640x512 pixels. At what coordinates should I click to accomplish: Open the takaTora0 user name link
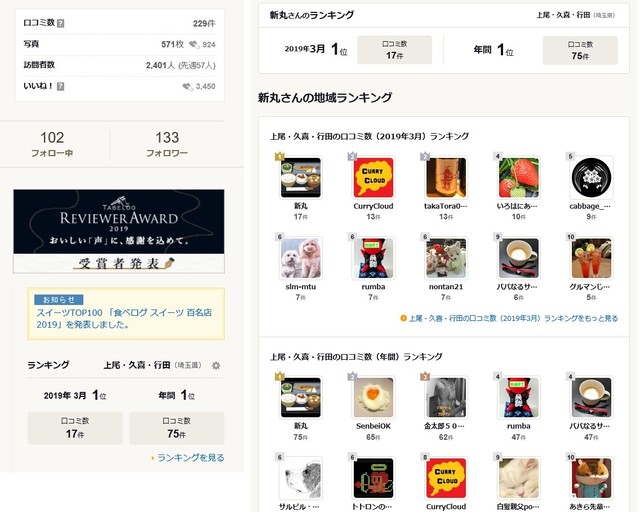(445, 206)
